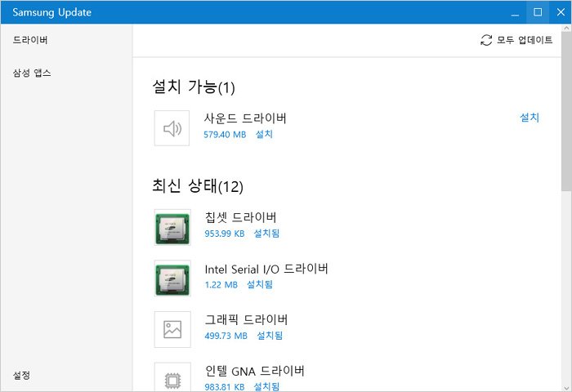The height and width of the screenshot is (392, 572).
Task: Open the 삼성 앱스 section in sidebar
Action: pos(32,73)
